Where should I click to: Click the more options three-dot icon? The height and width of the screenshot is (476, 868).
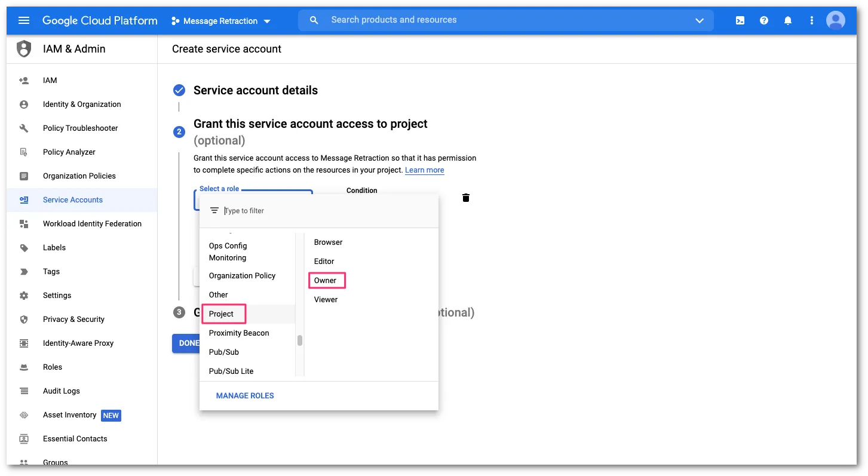(811, 20)
